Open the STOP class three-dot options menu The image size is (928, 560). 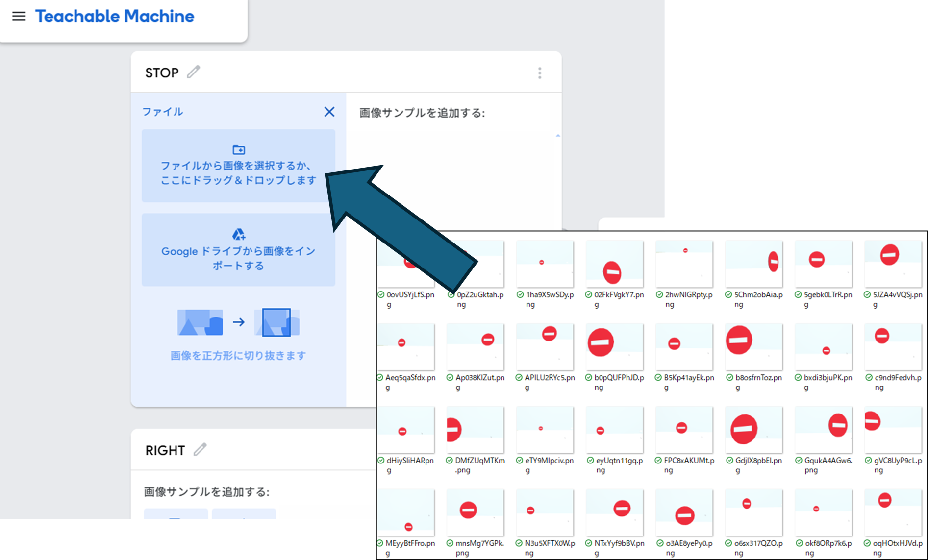coord(540,73)
